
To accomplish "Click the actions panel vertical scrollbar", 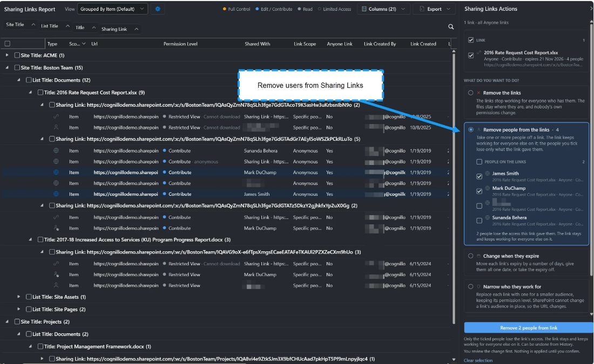I will click(x=591, y=149).
